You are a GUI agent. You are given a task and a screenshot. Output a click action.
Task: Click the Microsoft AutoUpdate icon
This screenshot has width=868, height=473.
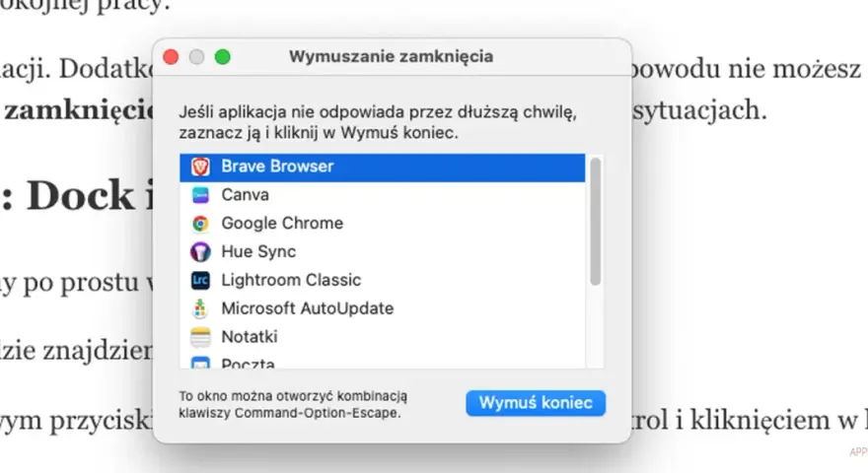(x=200, y=308)
